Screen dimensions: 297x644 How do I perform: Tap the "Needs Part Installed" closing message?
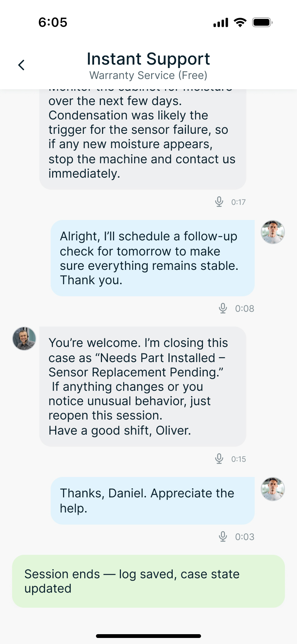tap(143, 386)
